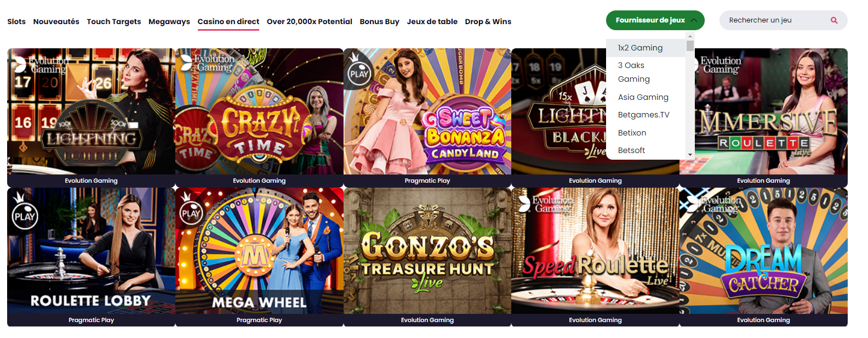This screenshot has width=868, height=338.
Task: Open the Megaways tab
Action: (x=169, y=21)
